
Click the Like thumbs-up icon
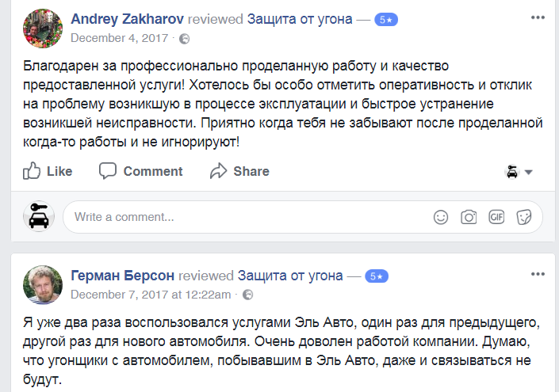click(32, 171)
